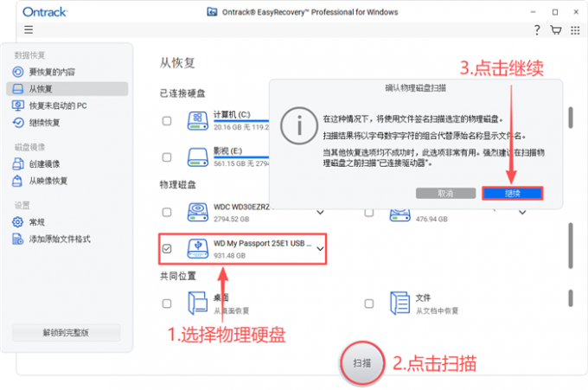The width and height of the screenshot is (588, 390).
Task: Click the WD My Passport 25E1 USB label
Action: tap(262, 243)
